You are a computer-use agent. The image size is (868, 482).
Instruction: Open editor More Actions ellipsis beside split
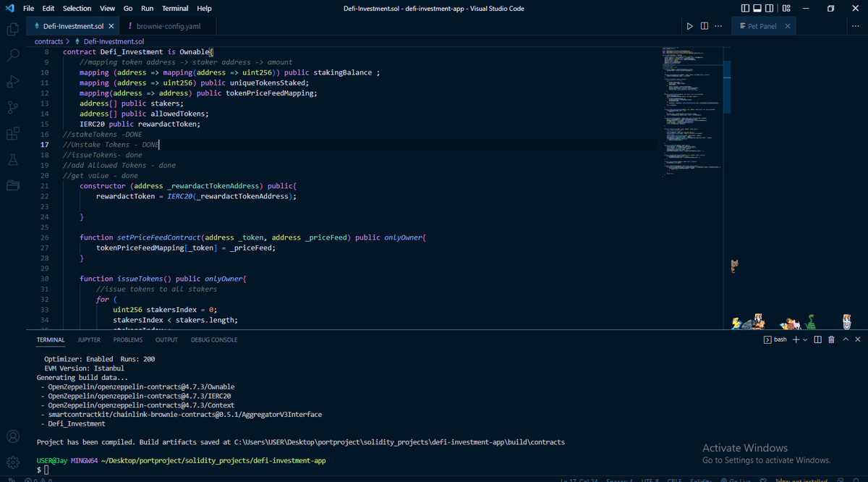718,26
